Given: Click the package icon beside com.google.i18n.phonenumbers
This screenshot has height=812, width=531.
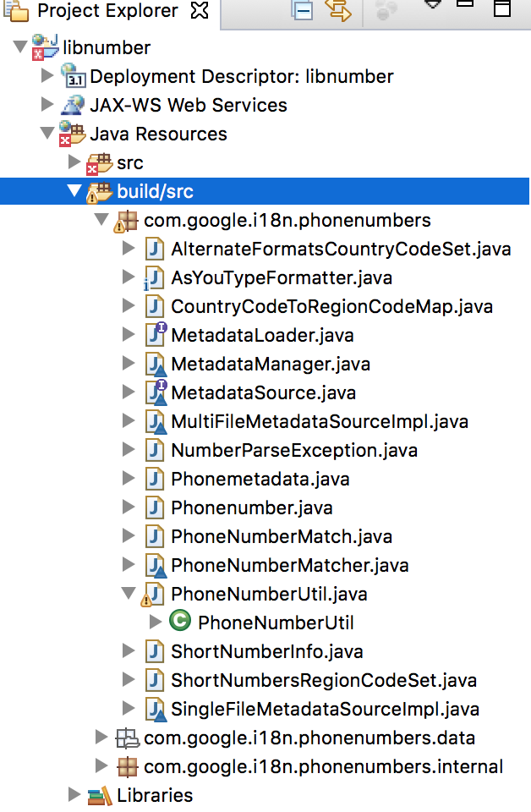Looking at the screenshot, I should click(128, 220).
